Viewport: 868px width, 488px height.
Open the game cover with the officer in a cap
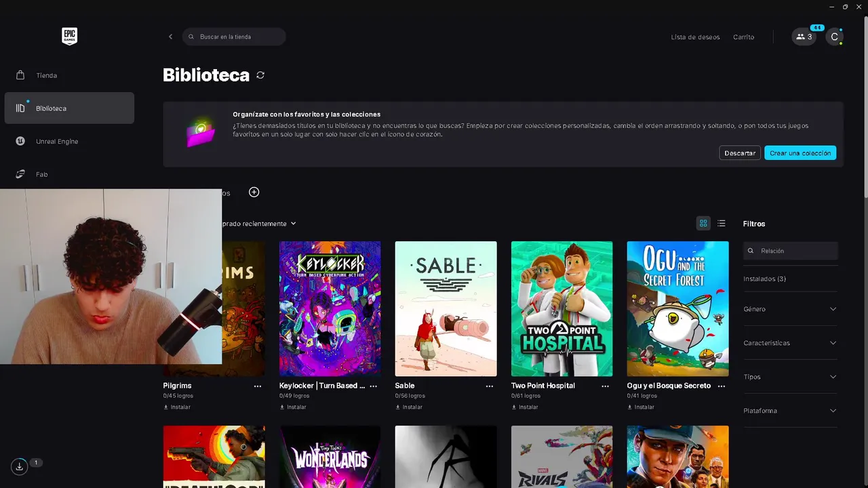(677, 457)
